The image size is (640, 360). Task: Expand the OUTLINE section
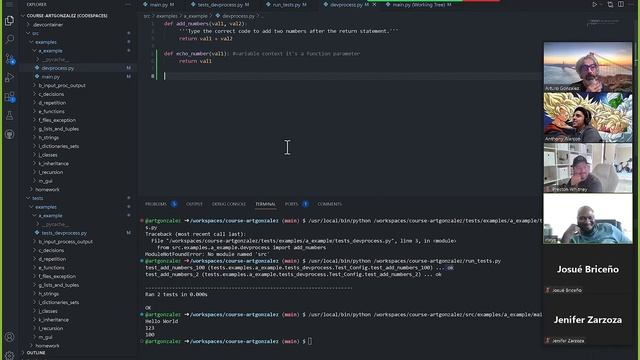[36, 353]
